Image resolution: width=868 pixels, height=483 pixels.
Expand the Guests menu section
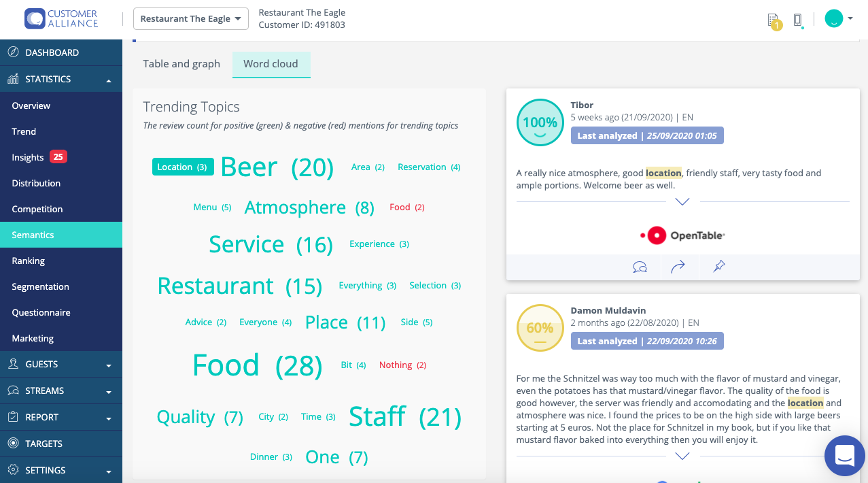pos(109,365)
